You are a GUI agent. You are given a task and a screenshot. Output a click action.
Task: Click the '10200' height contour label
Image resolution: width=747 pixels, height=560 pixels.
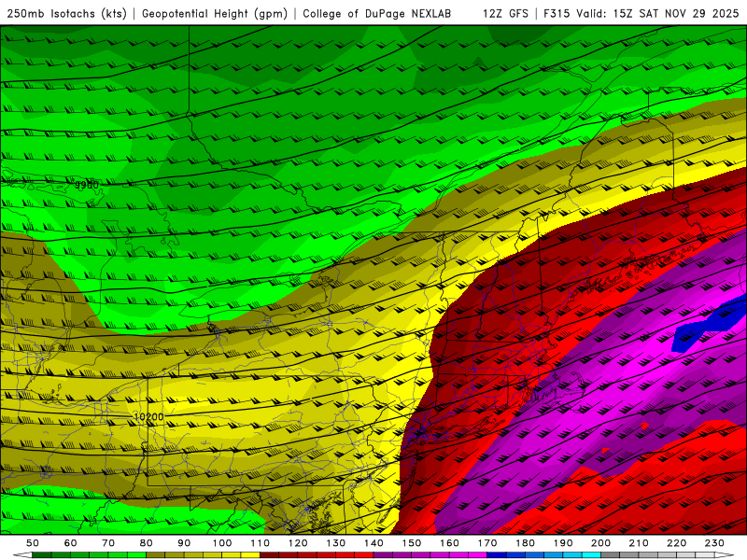(148, 417)
